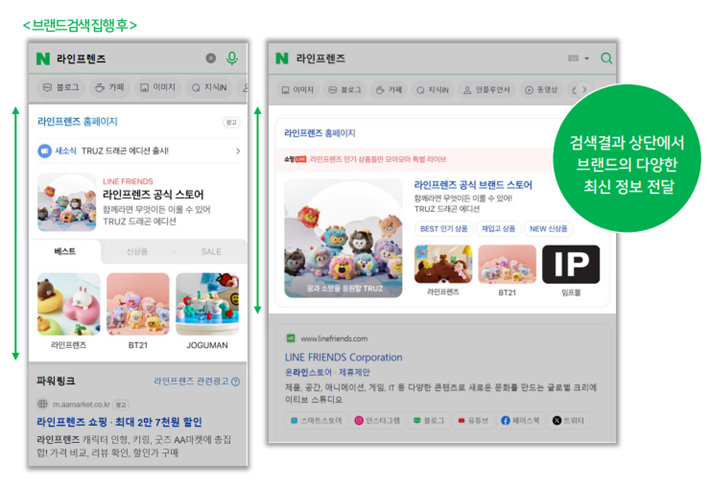Open the 스마트스토어 channel button

point(317,420)
